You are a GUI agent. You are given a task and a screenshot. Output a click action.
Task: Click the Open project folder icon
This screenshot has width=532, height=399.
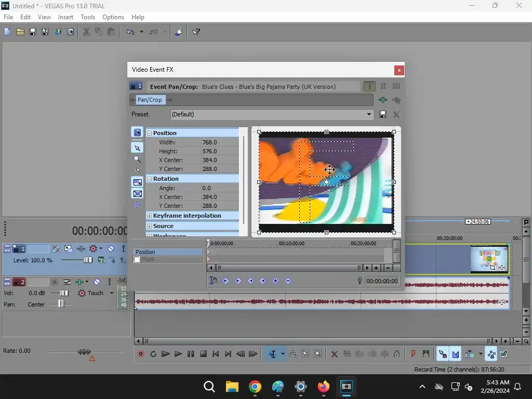20,32
